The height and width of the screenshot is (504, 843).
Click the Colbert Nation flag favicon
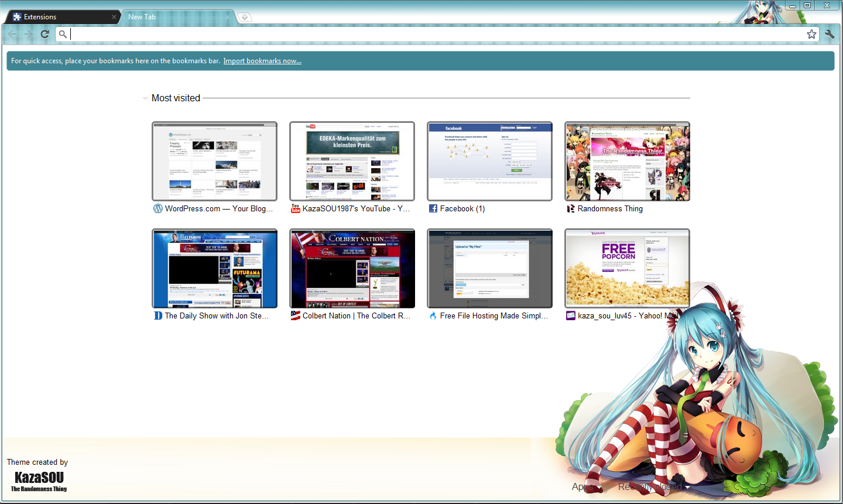(296, 316)
